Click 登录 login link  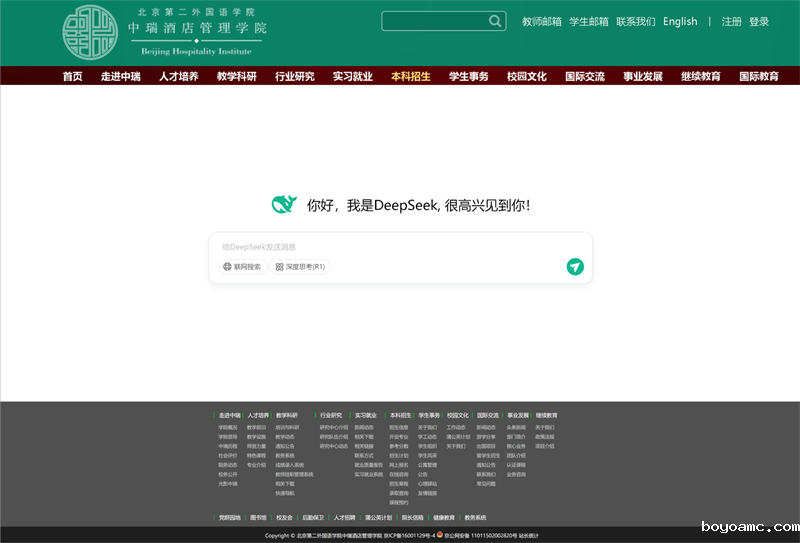(x=759, y=21)
